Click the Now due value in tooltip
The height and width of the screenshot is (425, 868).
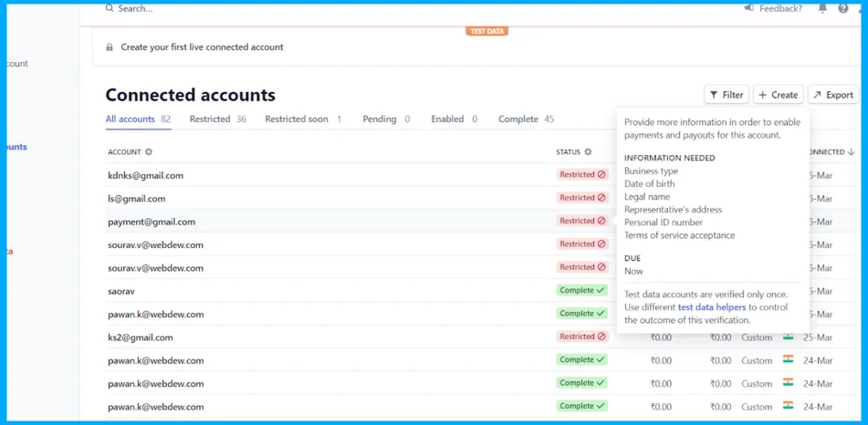coord(633,271)
